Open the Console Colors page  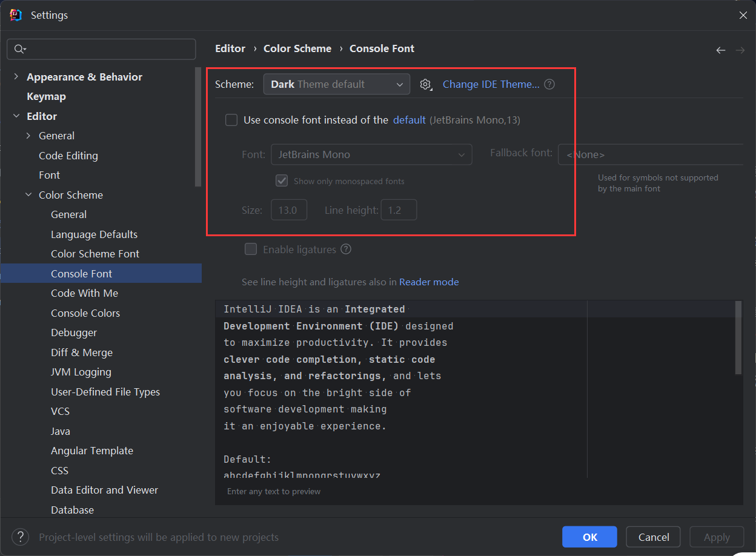(85, 313)
